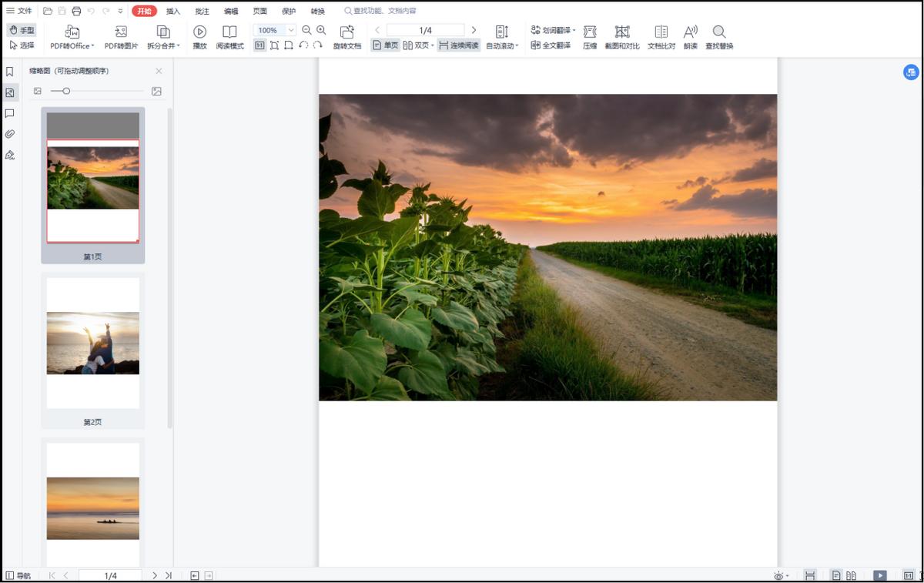Select the PDF转Office conversion tool

70,37
